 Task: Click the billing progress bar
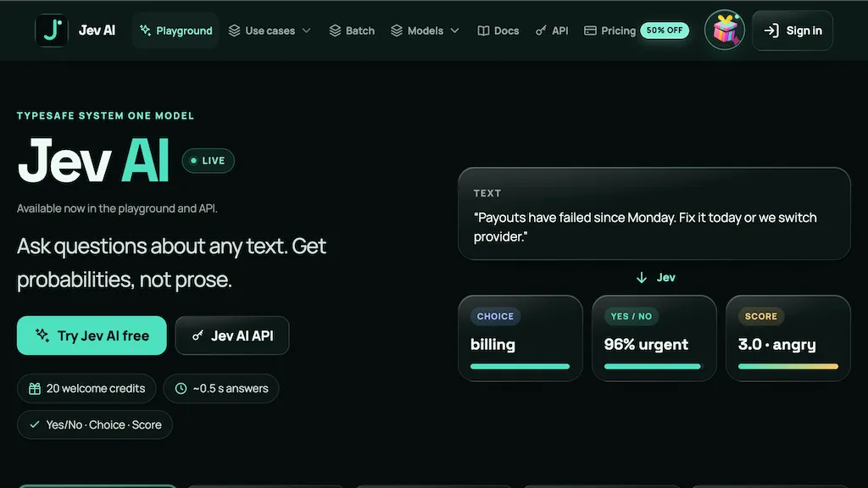(x=520, y=366)
